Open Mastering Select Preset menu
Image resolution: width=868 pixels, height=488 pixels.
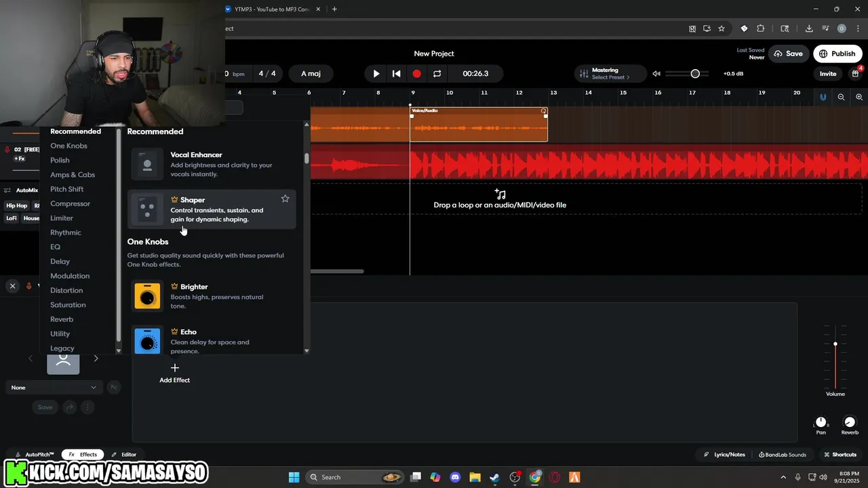(x=610, y=73)
